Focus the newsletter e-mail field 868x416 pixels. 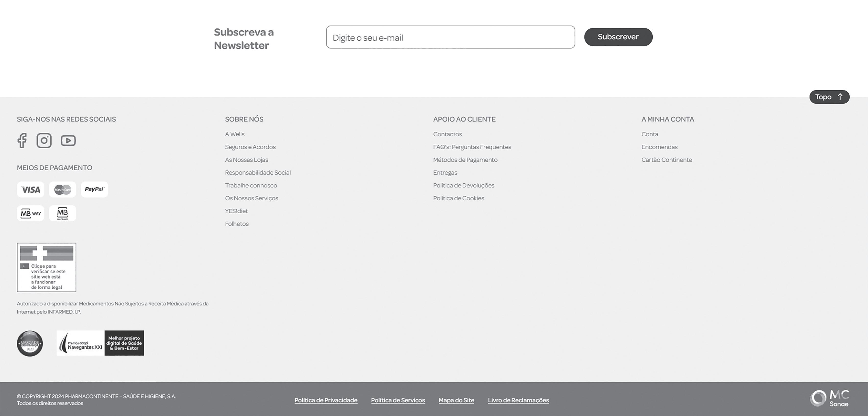coord(450,37)
